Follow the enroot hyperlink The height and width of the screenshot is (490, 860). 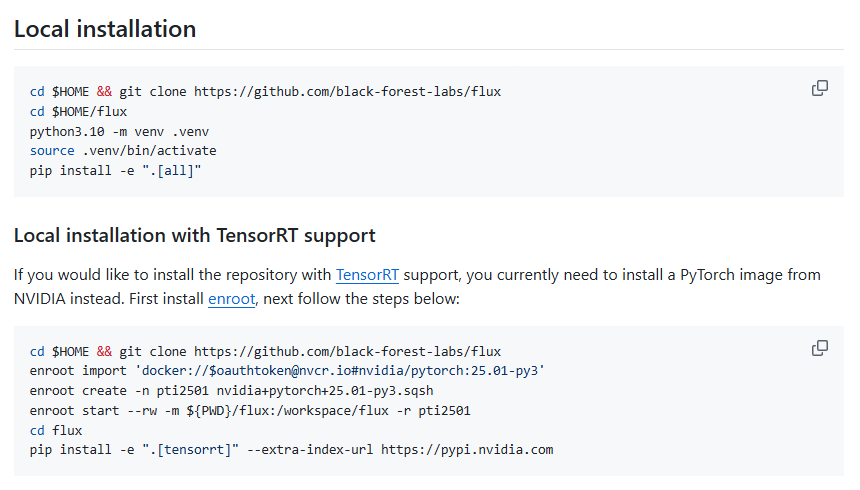232,298
